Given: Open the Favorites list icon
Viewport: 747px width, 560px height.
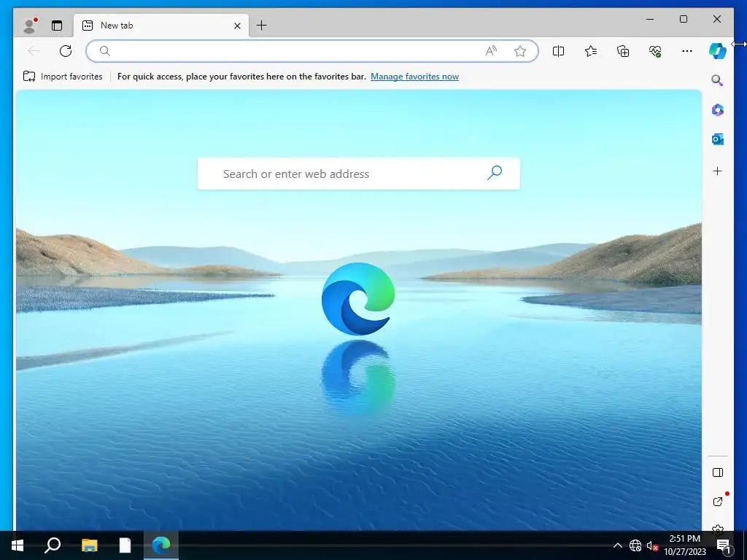Looking at the screenshot, I should [x=591, y=51].
